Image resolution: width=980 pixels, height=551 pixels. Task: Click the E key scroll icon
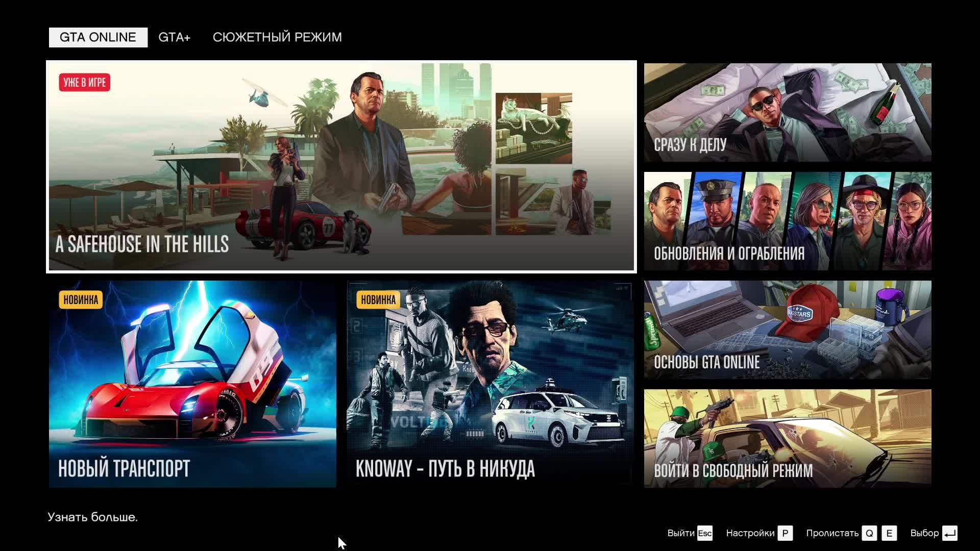coord(889,534)
